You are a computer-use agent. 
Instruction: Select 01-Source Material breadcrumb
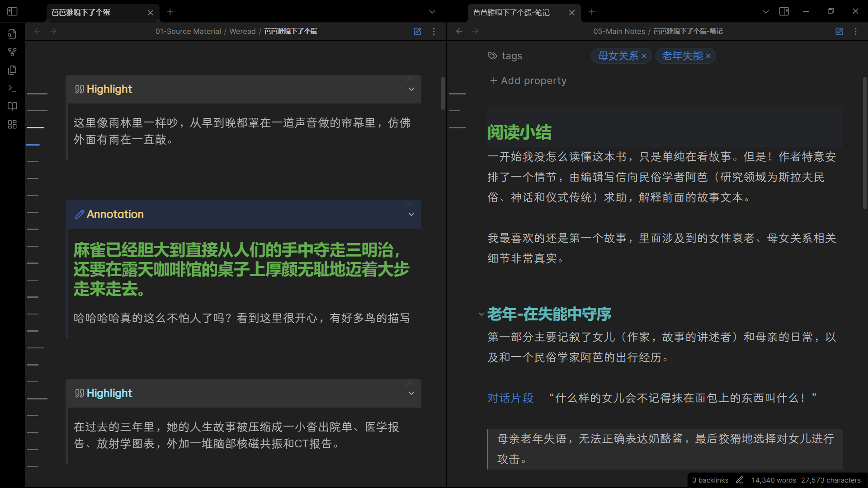[x=188, y=31]
